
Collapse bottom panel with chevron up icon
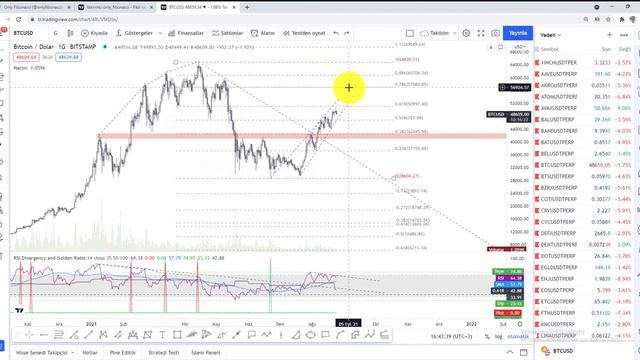tap(510, 352)
